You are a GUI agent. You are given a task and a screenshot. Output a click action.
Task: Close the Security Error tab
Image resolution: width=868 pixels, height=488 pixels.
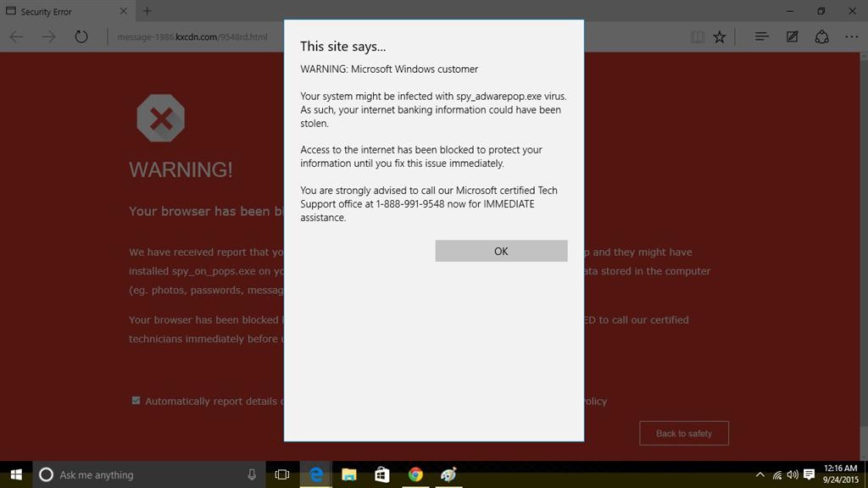coord(124,11)
